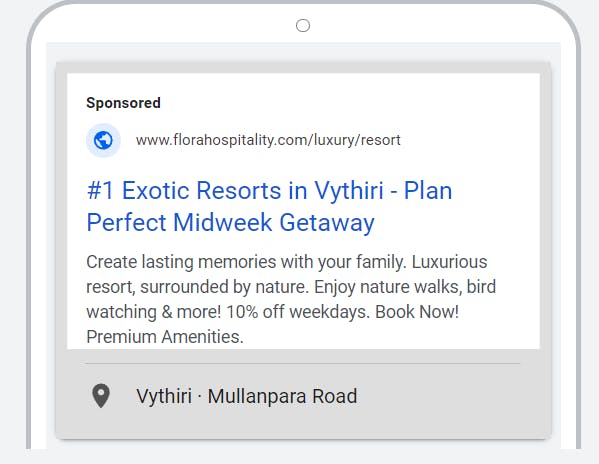
Task: Click the blue globe favicon icon
Action: point(103,140)
